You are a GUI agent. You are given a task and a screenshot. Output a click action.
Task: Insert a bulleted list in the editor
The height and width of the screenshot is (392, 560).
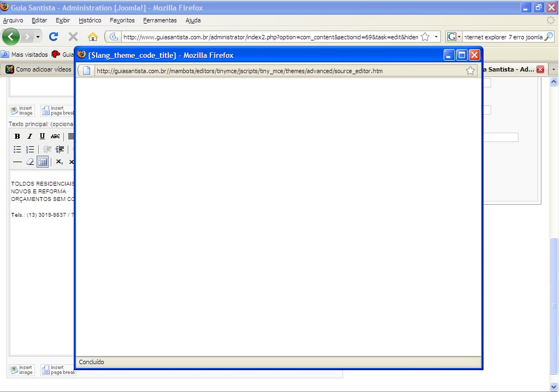tap(17, 149)
